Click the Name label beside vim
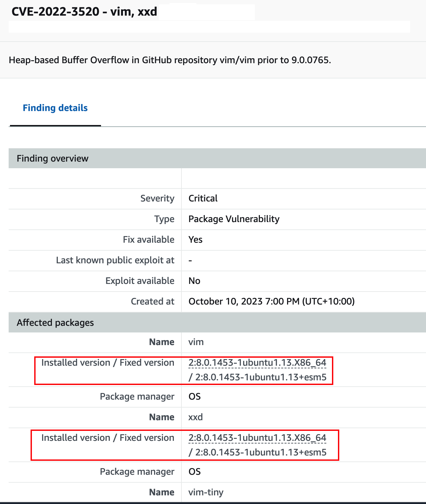 162,342
